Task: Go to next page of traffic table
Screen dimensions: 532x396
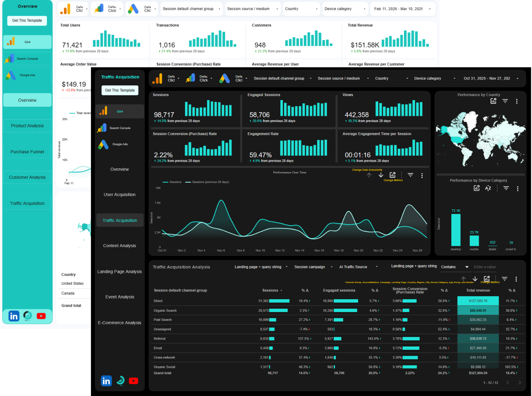Action: (x=520, y=382)
